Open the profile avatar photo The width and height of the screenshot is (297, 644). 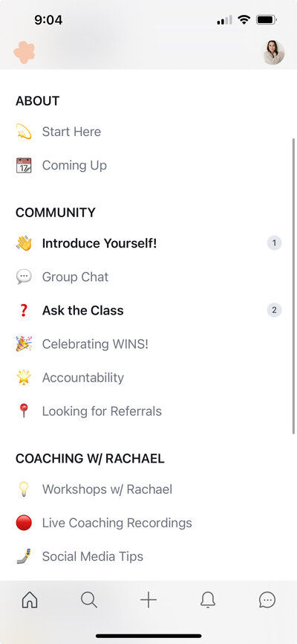[274, 53]
